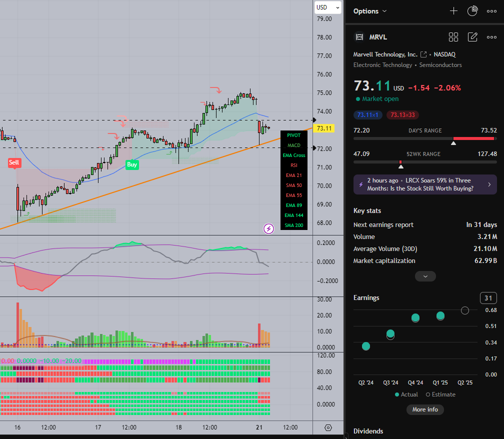
Task: Click the news item chevron arrow
Action: (489, 184)
